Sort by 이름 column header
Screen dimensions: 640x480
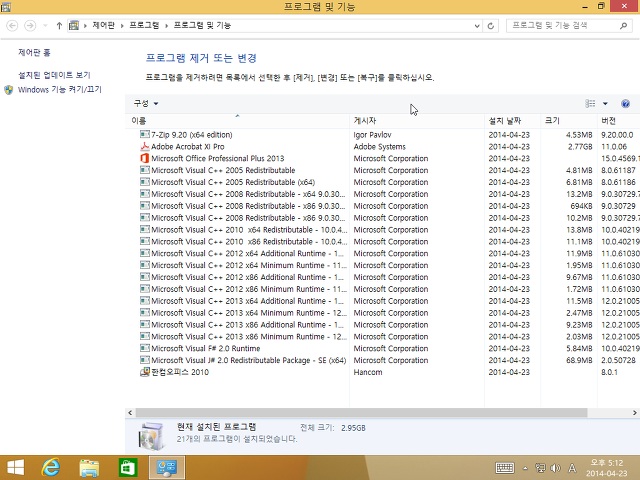(x=237, y=121)
